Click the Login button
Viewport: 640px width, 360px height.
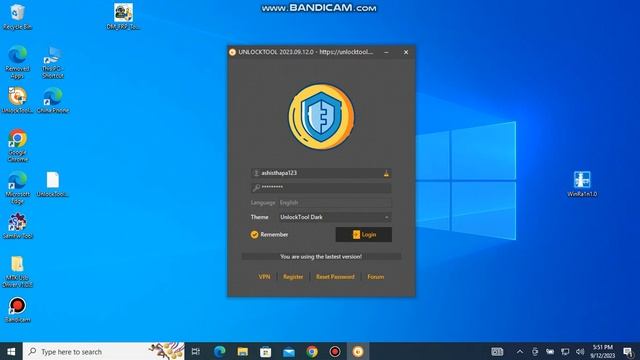364,234
